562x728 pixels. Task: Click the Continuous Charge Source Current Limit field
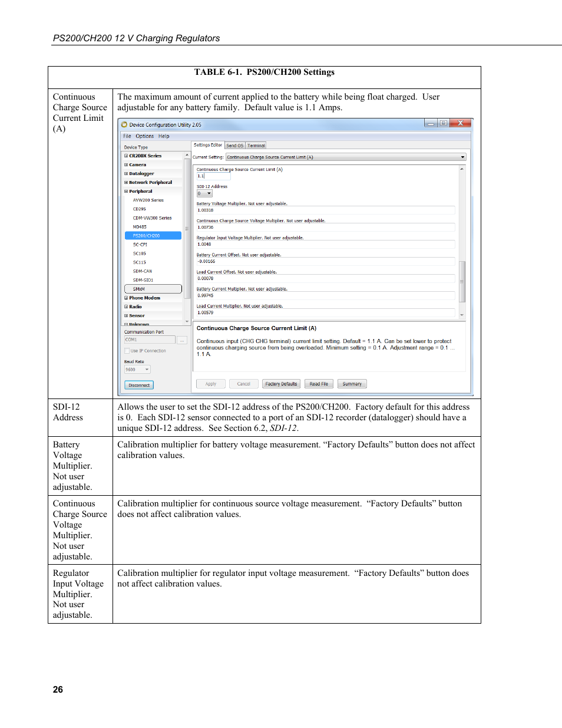click(213, 176)
